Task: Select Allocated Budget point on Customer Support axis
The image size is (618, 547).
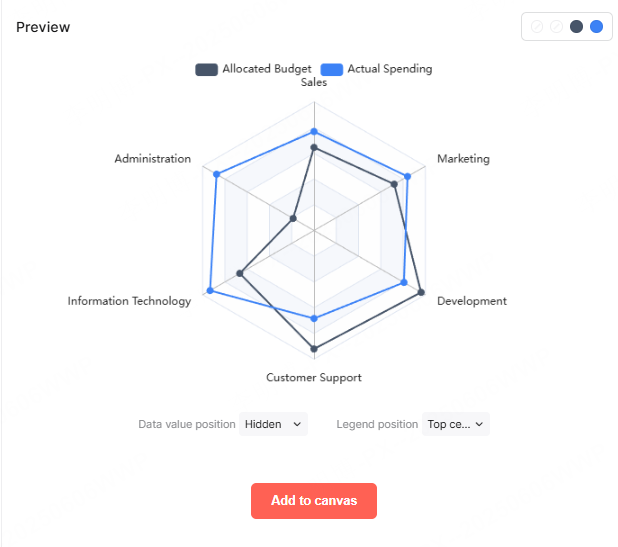Action: point(314,349)
